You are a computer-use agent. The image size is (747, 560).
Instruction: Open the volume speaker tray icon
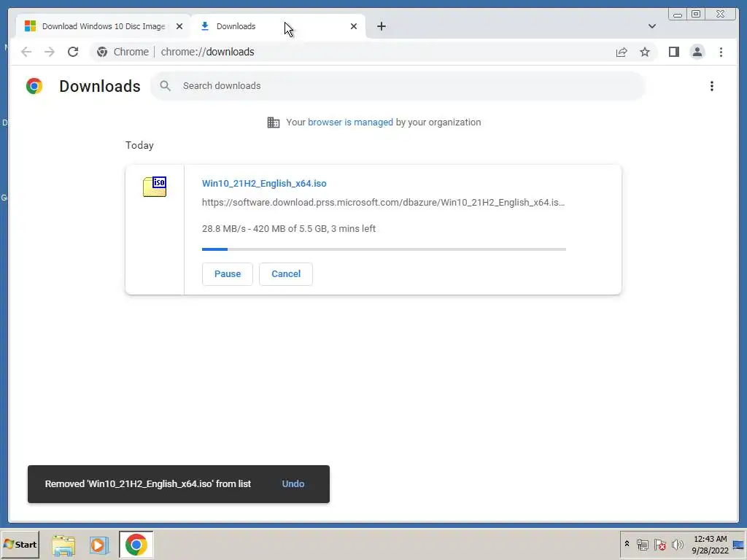click(x=677, y=545)
